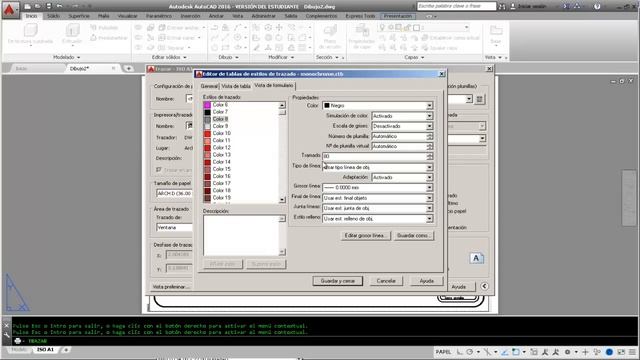Click Cancelar in the plot style editor
This screenshot has height=360, width=640.
click(x=386, y=281)
